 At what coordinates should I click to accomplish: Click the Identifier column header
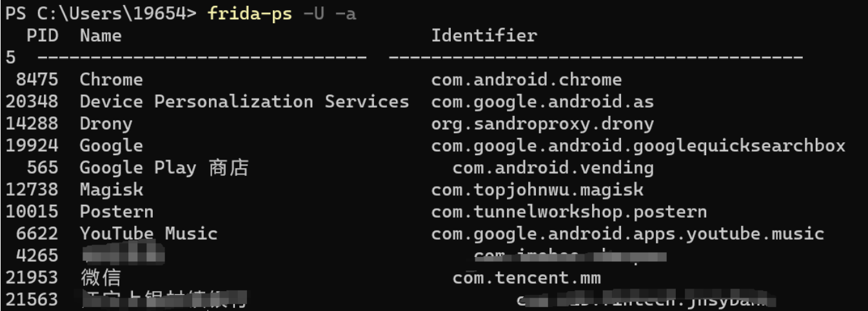[x=484, y=35]
